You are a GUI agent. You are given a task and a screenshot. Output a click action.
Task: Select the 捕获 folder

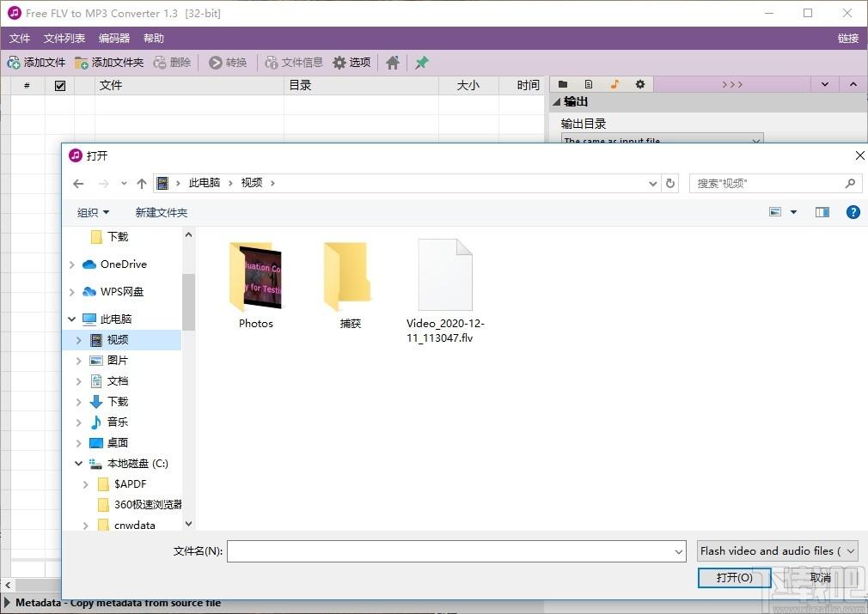pos(350,285)
